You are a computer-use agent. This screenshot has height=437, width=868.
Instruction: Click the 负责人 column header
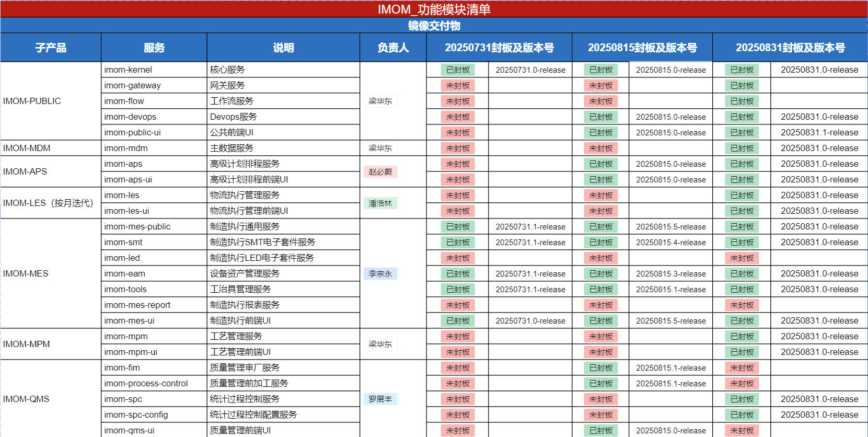point(393,48)
